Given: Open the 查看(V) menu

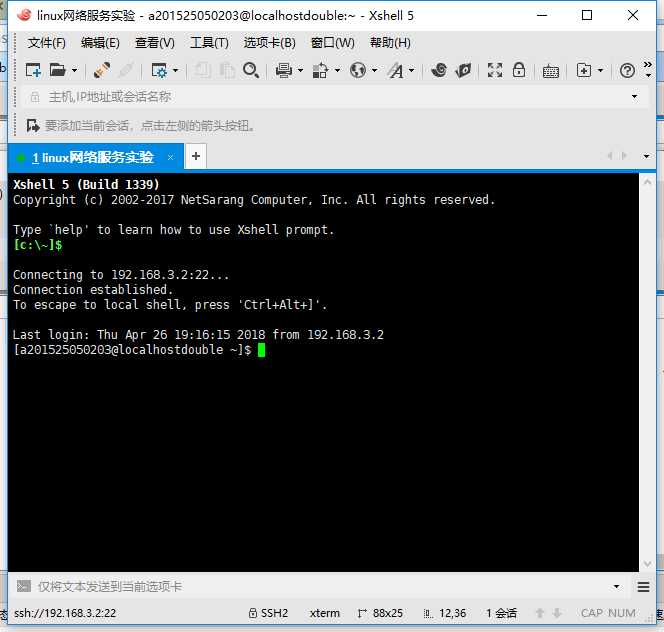Looking at the screenshot, I should pyautogui.click(x=155, y=43).
